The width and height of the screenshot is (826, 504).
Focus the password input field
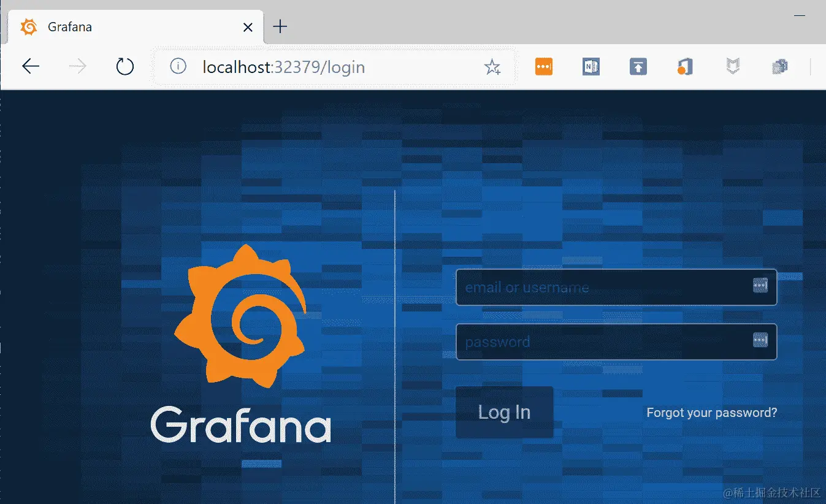(616, 342)
